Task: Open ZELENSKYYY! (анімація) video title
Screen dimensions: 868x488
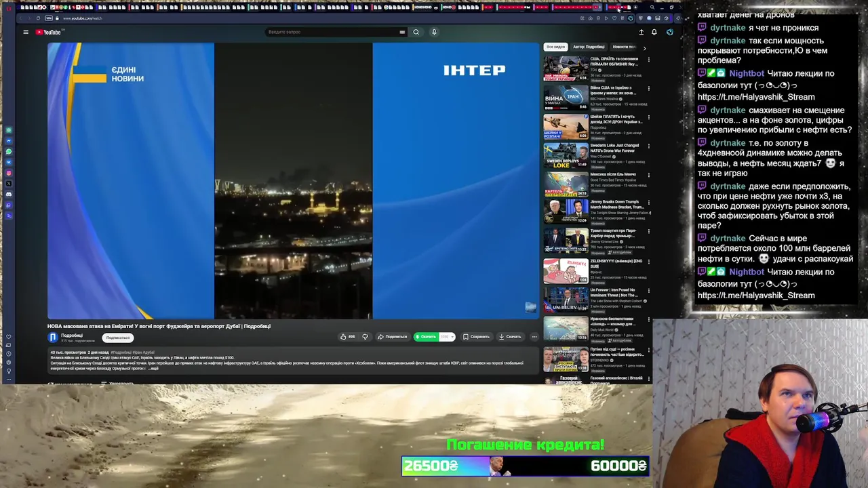Action: click(616, 263)
